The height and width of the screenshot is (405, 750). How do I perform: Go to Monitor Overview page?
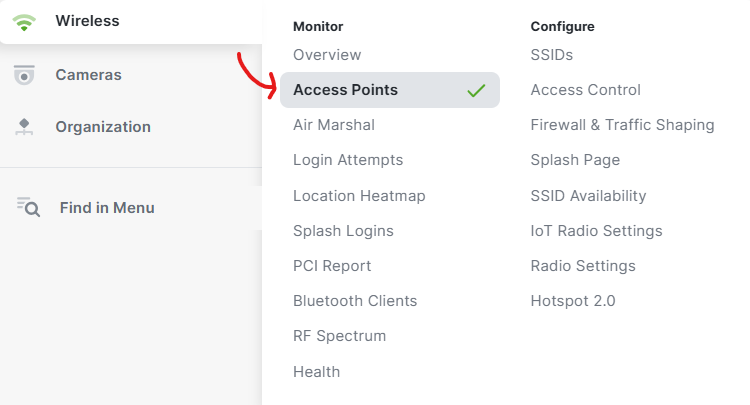point(327,55)
